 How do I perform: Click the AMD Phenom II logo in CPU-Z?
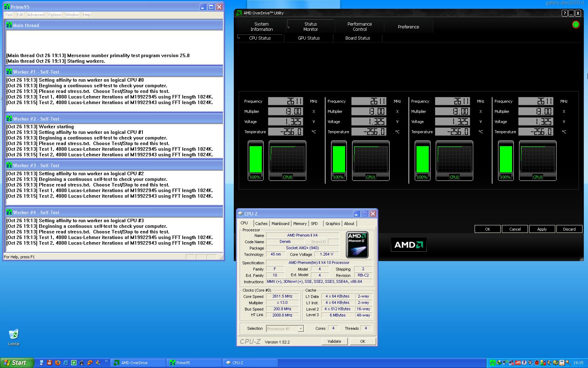coord(357,245)
